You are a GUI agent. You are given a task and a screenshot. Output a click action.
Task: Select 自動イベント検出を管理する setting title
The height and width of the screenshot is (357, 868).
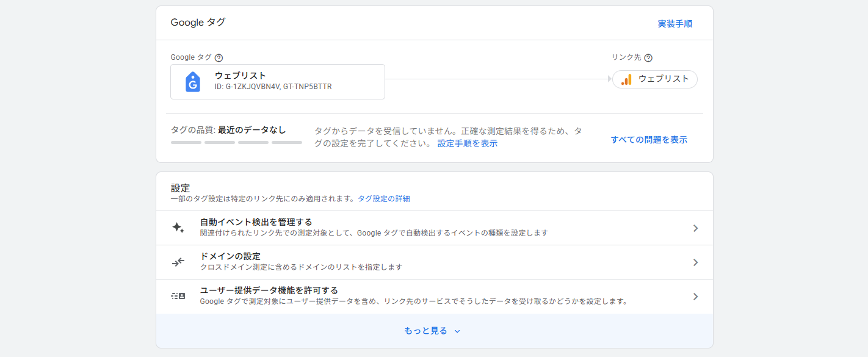point(256,222)
